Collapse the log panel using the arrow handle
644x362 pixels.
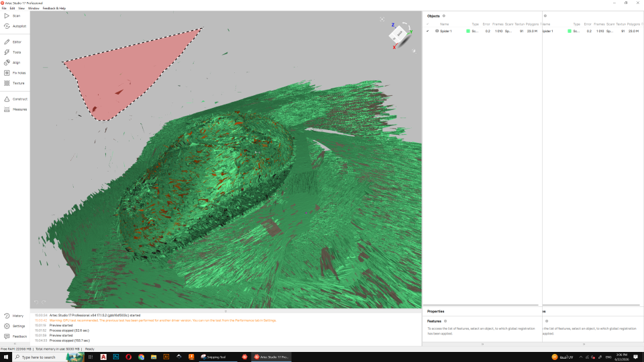point(225,311)
